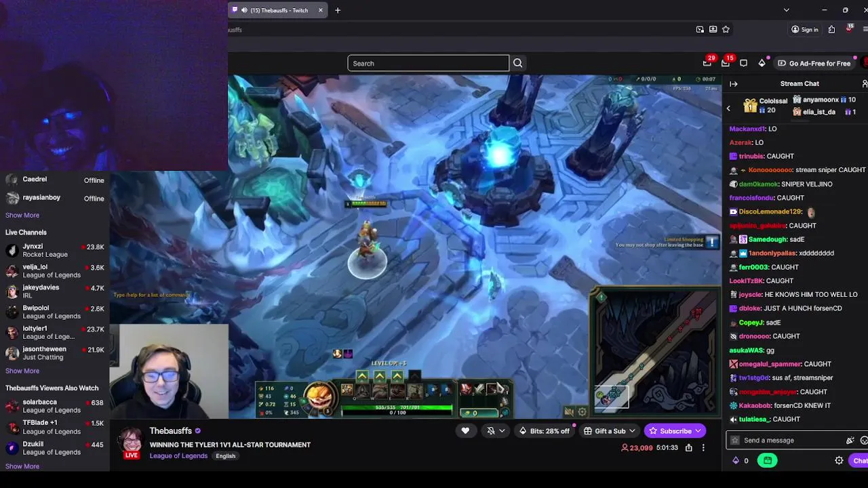868x488 pixels.
Task: Open jakeydavies IRL channel
Action: click(54, 291)
